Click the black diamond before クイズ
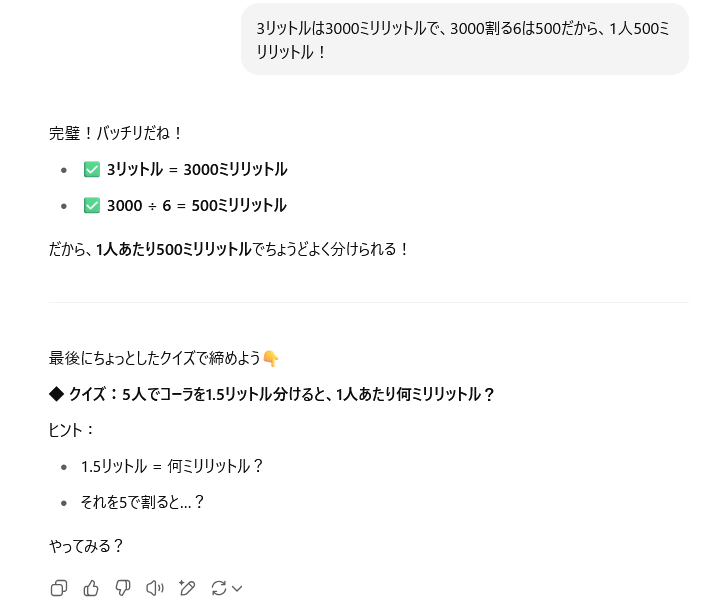 tap(56, 394)
